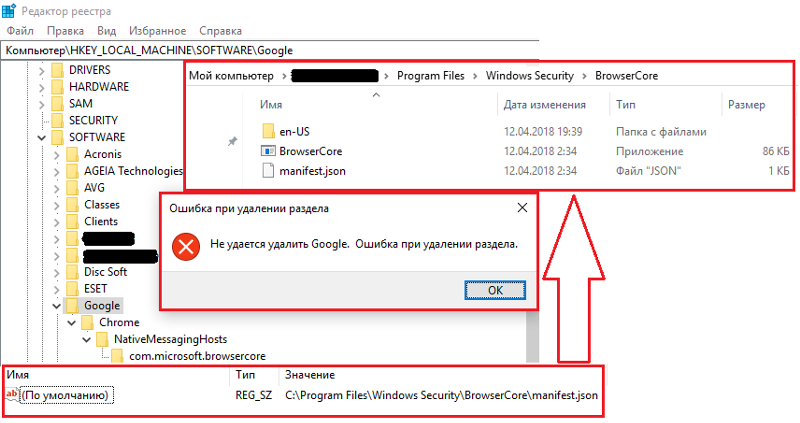The width and height of the screenshot is (800, 423).
Task: Confirm the error dialog with OK
Action: 495,290
